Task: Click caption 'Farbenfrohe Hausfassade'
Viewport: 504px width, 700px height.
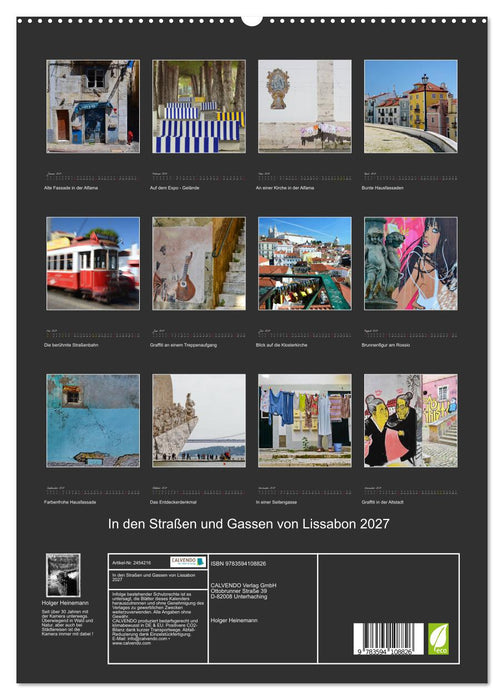Action: click(x=70, y=502)
